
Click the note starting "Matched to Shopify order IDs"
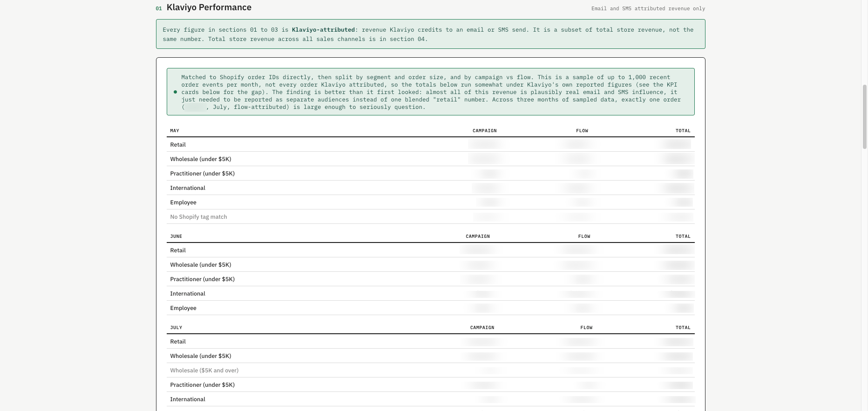coord(431,92)
